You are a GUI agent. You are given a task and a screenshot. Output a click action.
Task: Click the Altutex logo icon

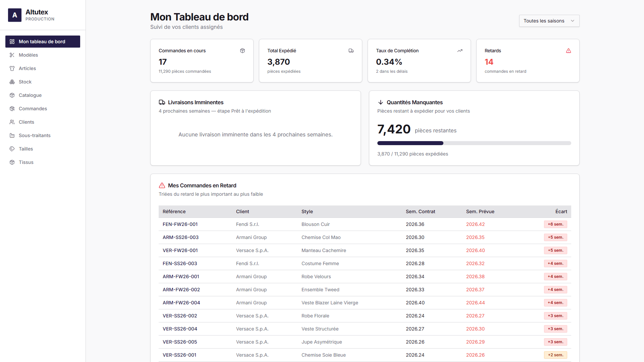click(x=15, y=15)
